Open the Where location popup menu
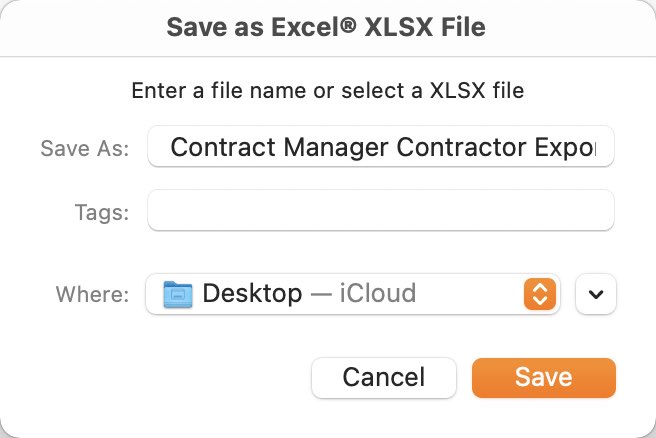The height and width of the screenshot is (438, 656). 353,294
